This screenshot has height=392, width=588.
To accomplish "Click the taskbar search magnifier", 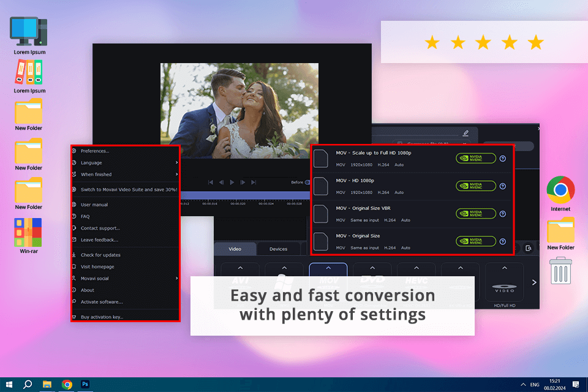I will (x=28, y=385).
